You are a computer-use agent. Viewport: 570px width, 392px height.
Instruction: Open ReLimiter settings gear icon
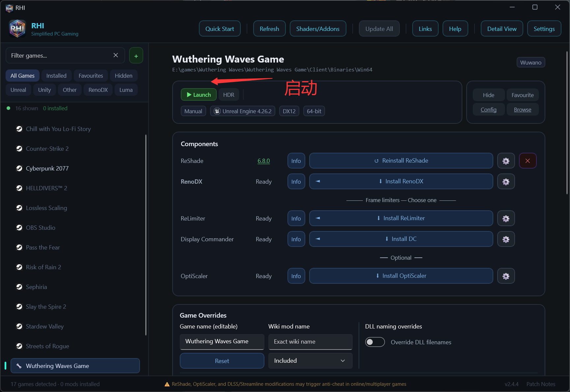tap(506, 219)
